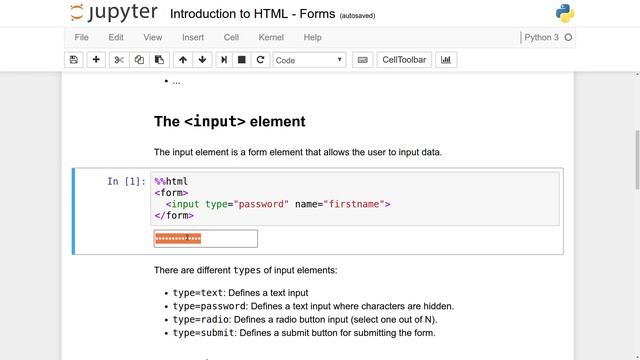Click the heading The <input> element

pyautogui.click(x=229, y=122)
